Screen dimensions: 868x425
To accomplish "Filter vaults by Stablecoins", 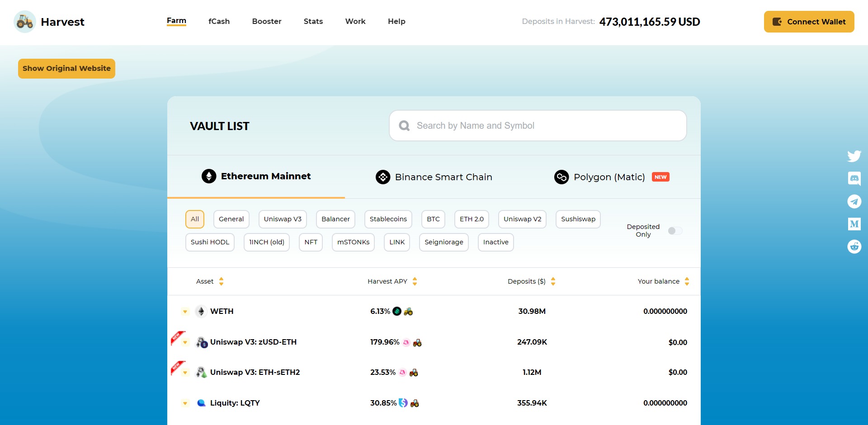I will tap(388, 219).
